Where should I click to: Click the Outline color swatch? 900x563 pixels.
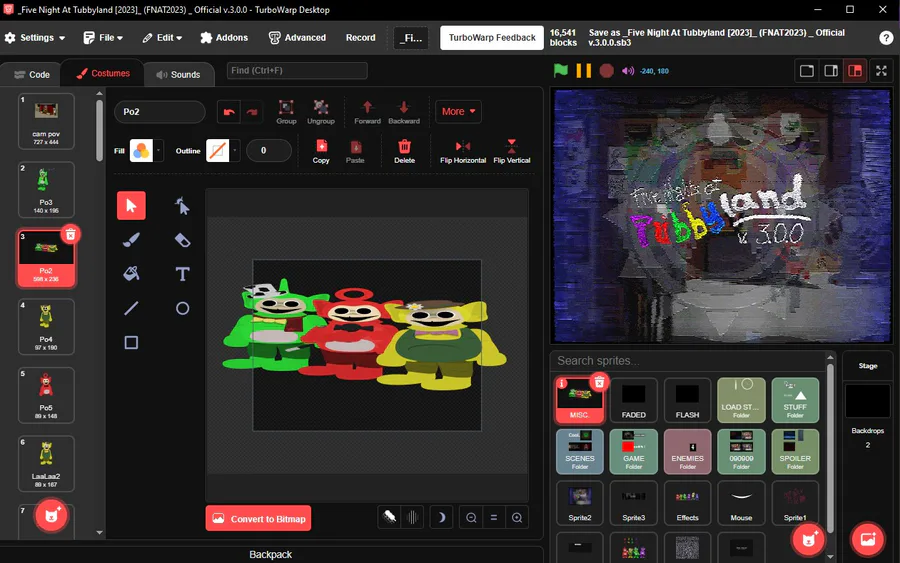point(218,151)
